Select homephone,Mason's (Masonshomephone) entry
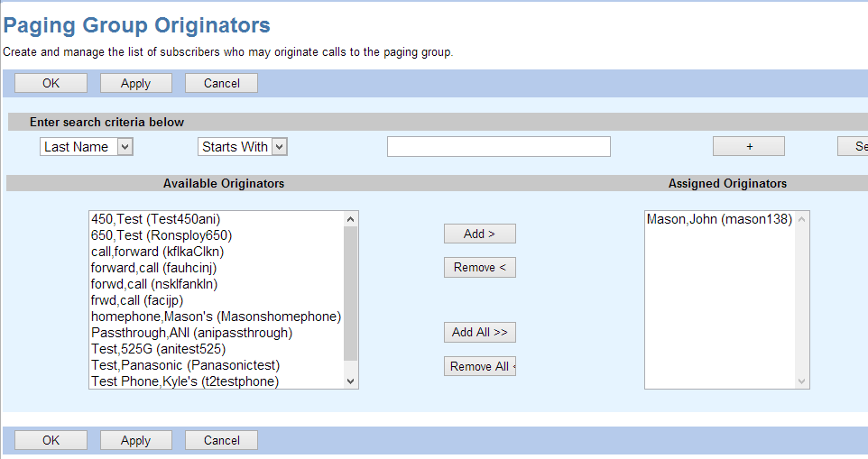The height and width of the screenshot is (459, 868). [x=216, y=317]
